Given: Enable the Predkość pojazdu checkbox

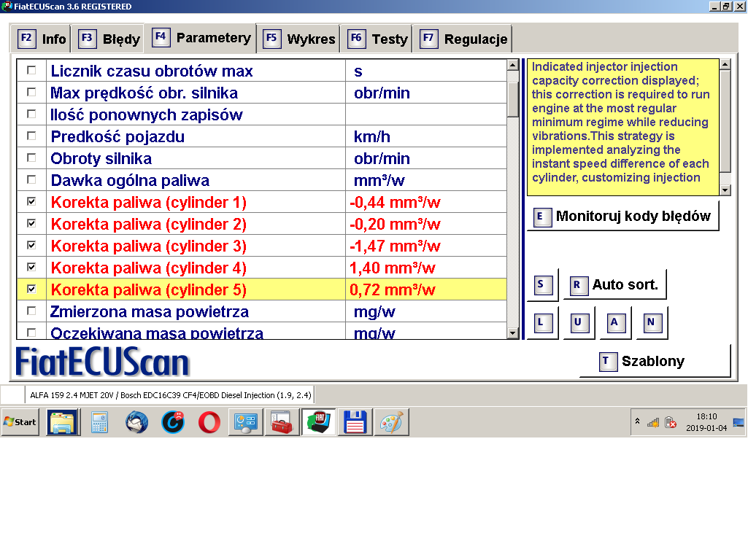Looking at the screenshot, I should [x=31, y=136].
